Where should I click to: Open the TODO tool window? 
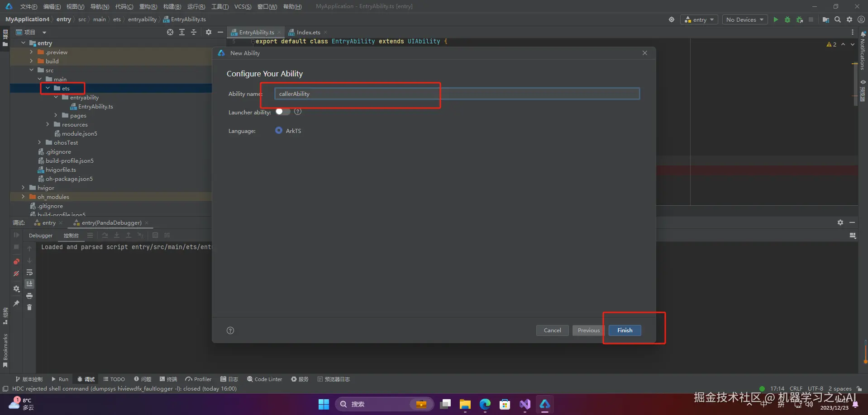[114, 379]
